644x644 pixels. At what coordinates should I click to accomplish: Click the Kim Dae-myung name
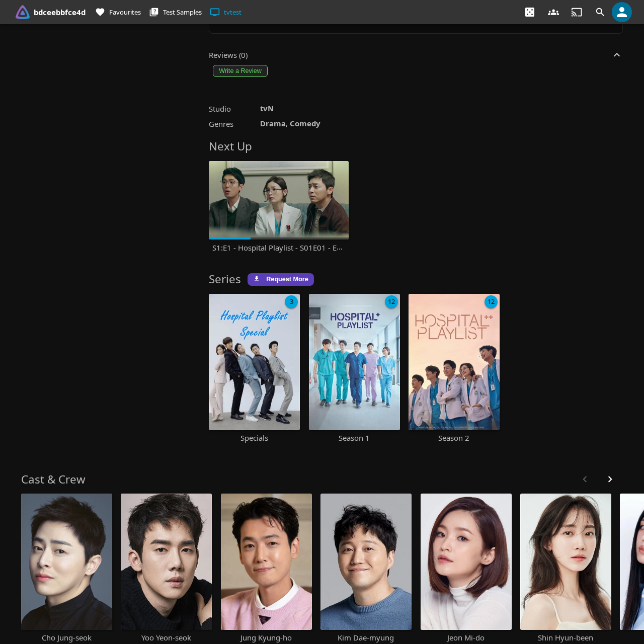(366, 638)
